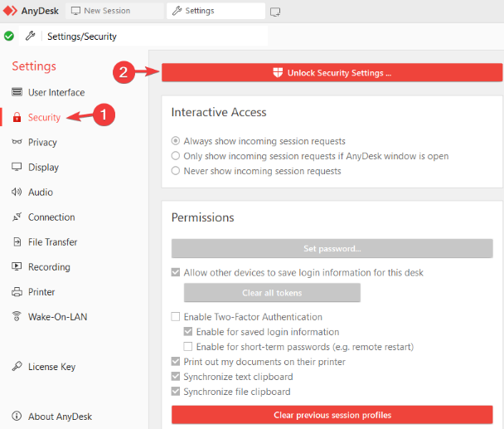Open a new tab with the plus-monitor icon
This screenshot has width=504, height=429.
pyautogui.click(x=275, y=12)
